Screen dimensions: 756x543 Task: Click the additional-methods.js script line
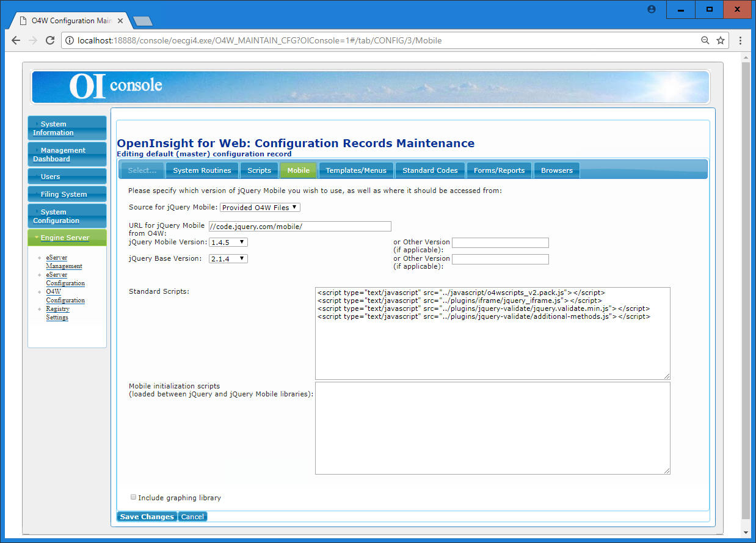(484, 316)
